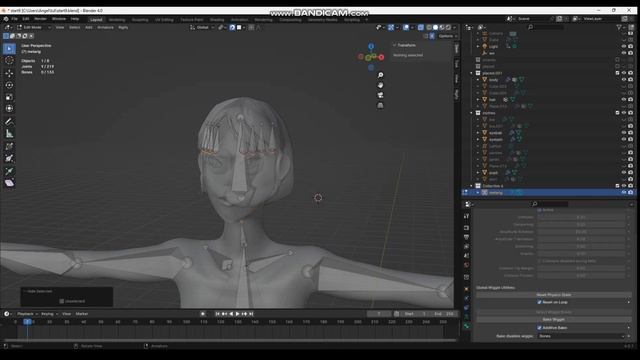Toggle X-ray display in viewport header

[x=421, y=27]
